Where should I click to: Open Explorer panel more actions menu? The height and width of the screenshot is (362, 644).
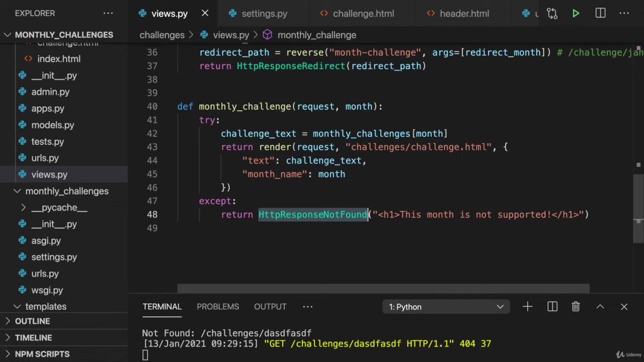click(x=108, y=14)
